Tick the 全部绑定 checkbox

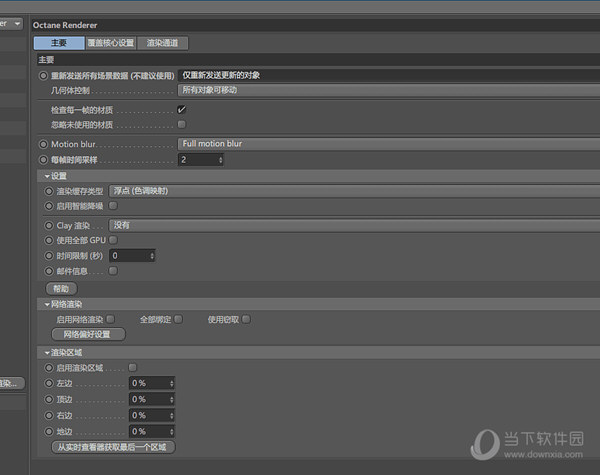coord(179,319)
